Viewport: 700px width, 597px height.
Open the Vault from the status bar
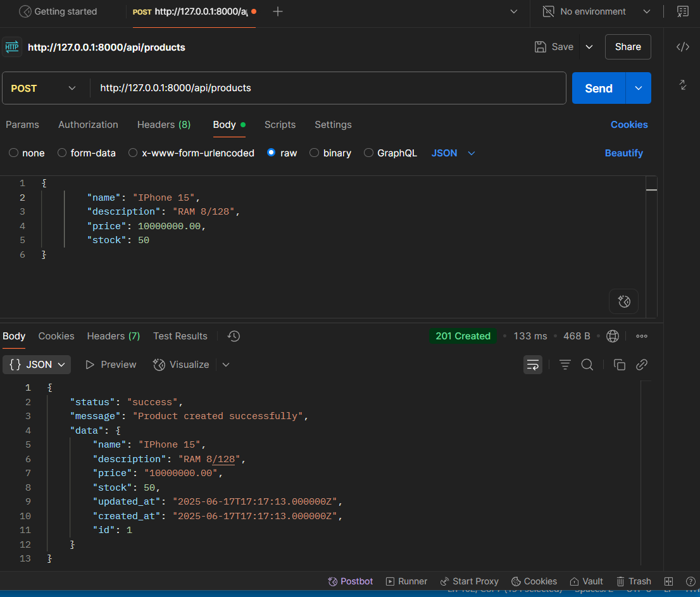click(586, 581)
